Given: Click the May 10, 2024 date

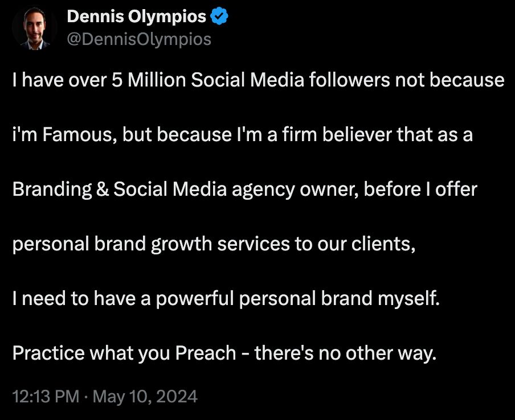Looking at the screenshot, I should 145,396.
